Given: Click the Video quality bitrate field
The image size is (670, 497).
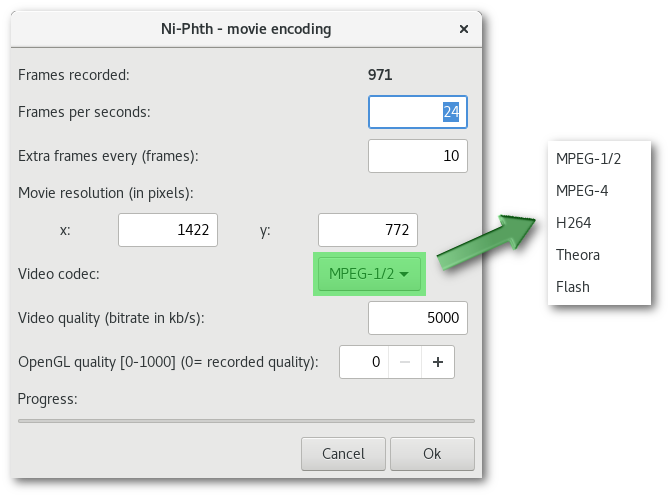Looking at the screenshot, I should tap(417, 319).
